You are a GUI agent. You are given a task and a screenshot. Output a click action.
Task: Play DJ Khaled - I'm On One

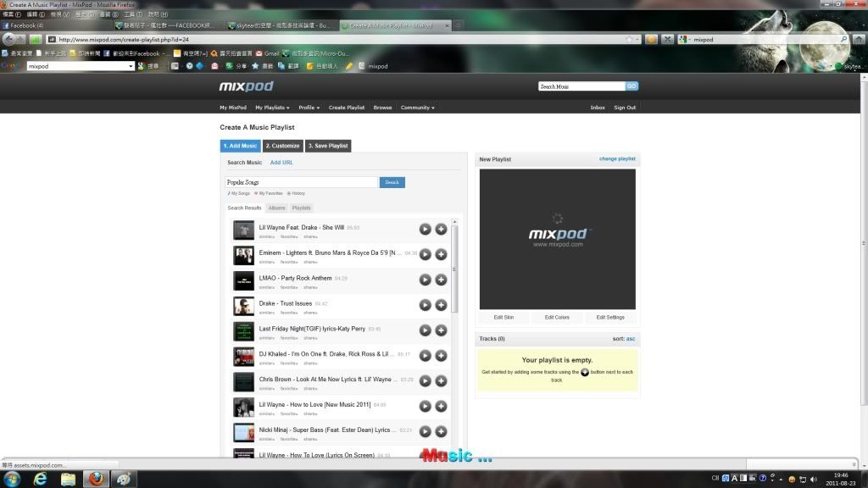point(425,356)
